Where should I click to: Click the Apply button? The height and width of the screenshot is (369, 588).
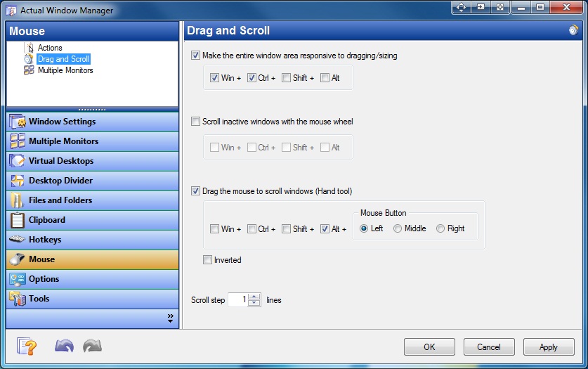(x=548, y=347)
